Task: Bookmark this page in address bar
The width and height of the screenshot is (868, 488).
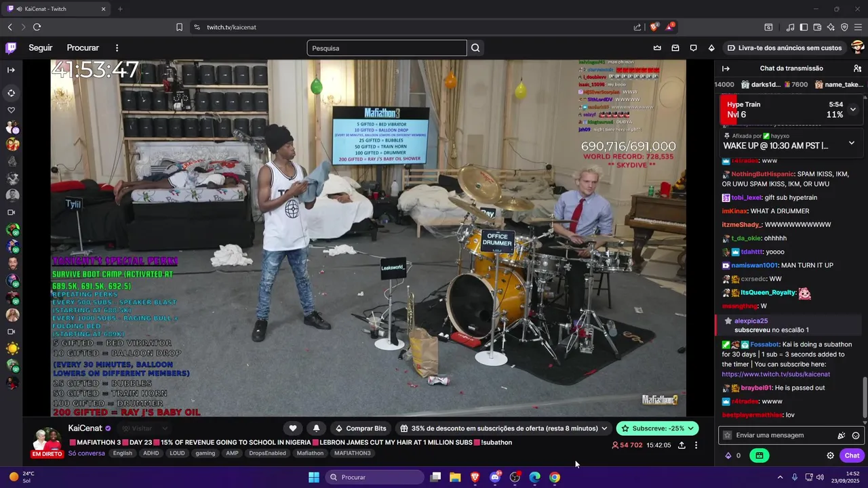Action: tap(179, 27)
